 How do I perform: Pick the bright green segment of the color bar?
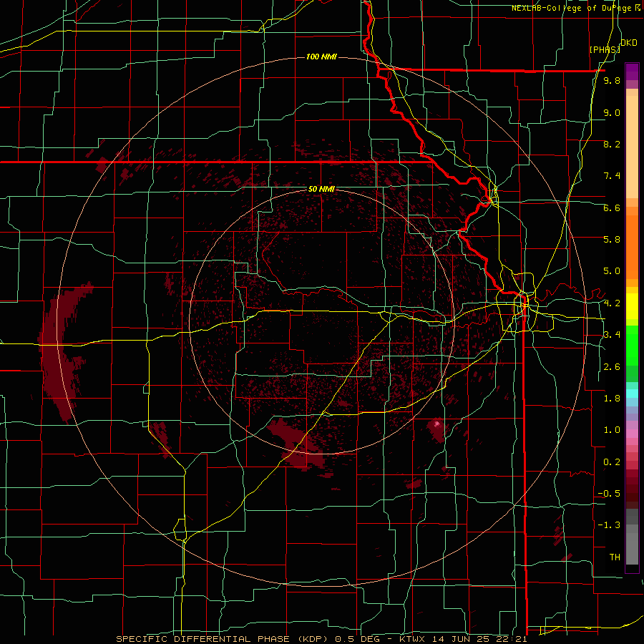click(632, 345)
